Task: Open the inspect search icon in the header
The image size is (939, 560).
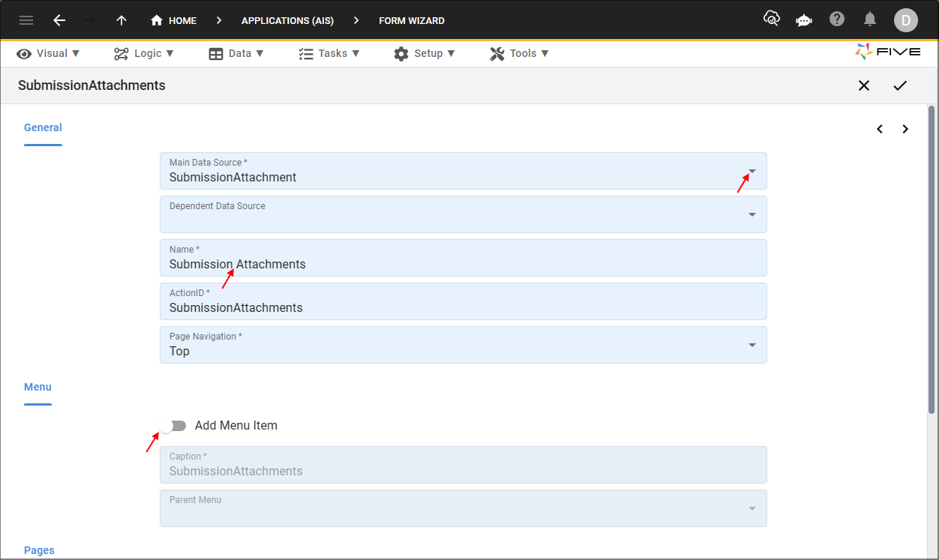Action: coord(772,19)
